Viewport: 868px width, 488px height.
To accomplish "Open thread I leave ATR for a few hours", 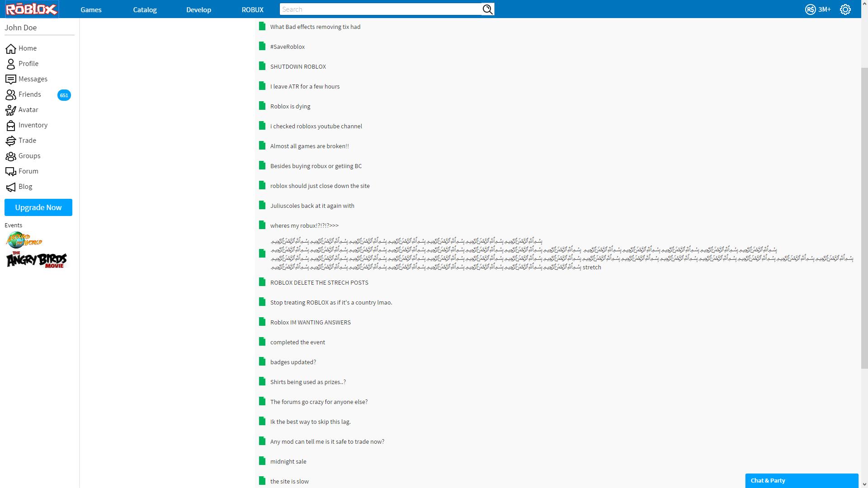I will click(305, 87).
